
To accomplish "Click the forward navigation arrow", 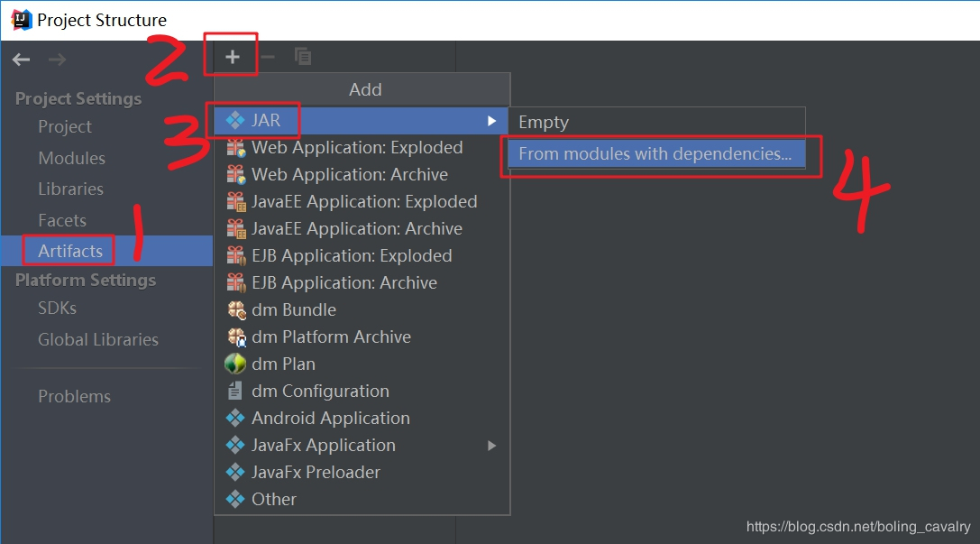I will tap(58, 60).
